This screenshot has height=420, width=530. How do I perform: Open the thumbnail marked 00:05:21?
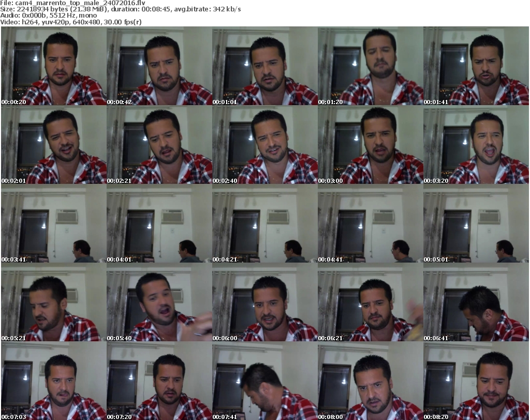point(54,302)
